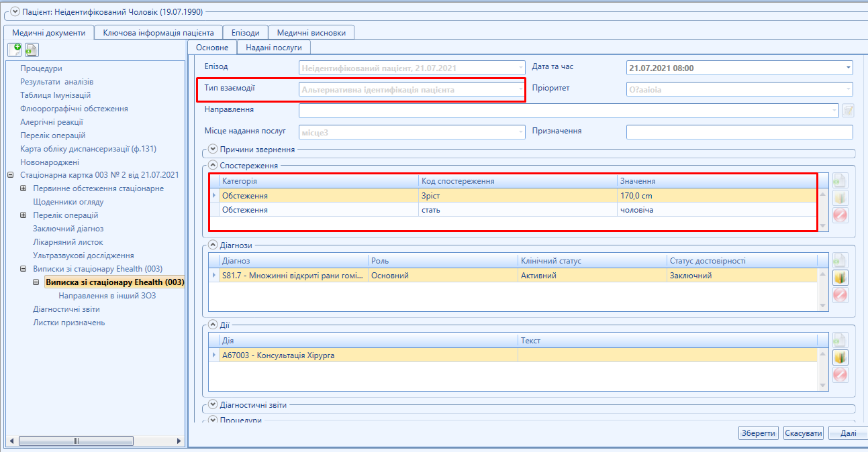The image size is (868, 452).
Task: Click into the Призначення input field
Action: 739,132
